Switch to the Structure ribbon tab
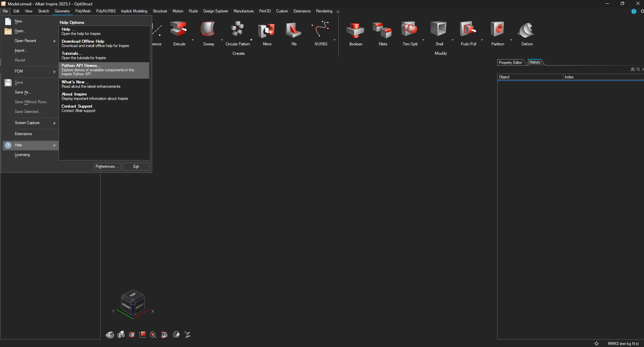644x347 pixels. point(160,11)
